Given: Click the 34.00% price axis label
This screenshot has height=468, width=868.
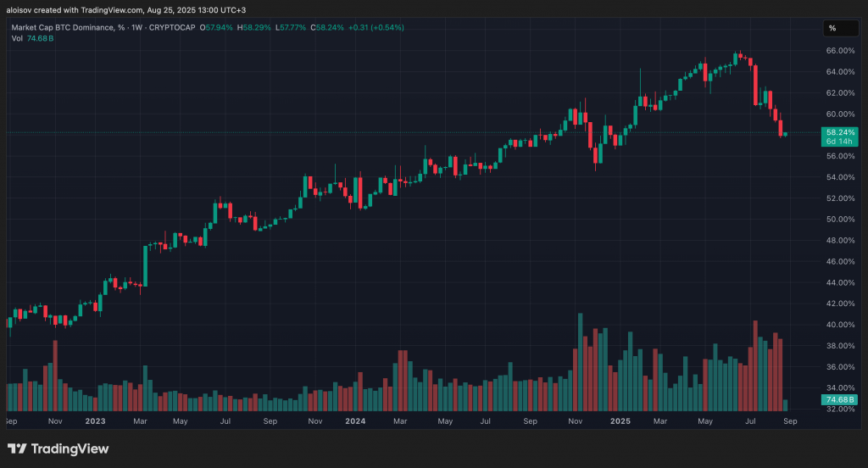Looking at the screenshot, I should [x=840, y=387].
